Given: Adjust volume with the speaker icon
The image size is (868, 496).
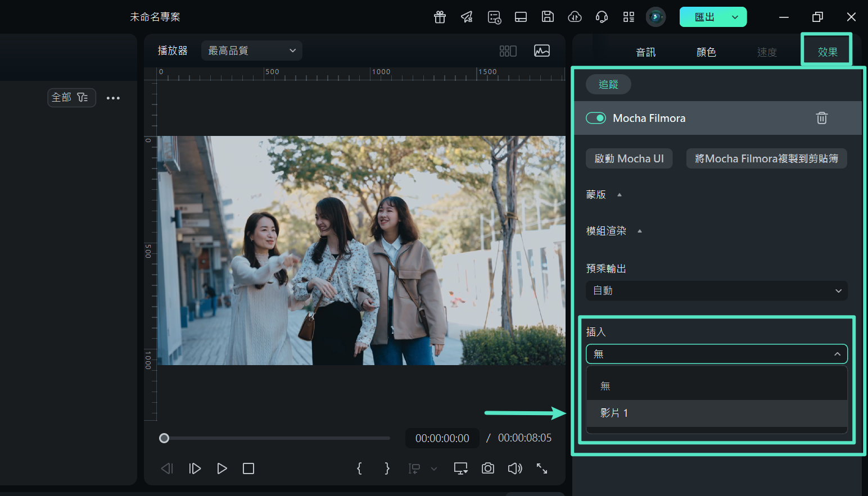Looking at the screenshot, I should (515, 468).
